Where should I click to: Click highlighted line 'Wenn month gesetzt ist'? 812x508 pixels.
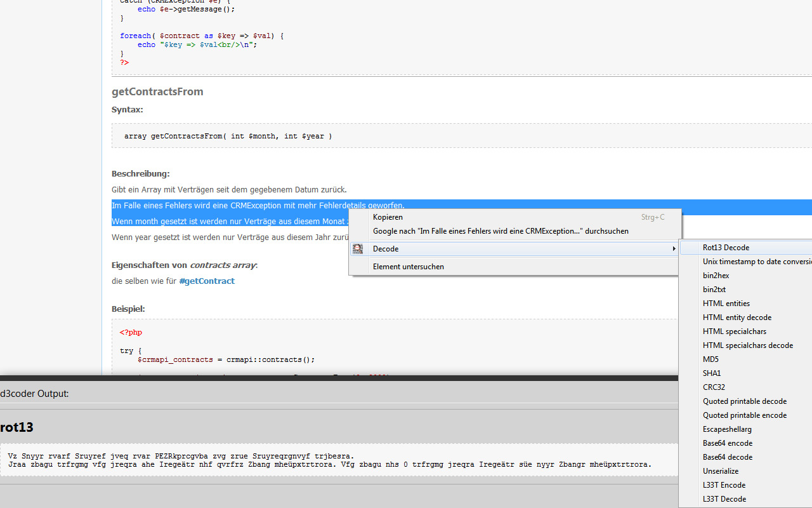click(x=230, y=221)
